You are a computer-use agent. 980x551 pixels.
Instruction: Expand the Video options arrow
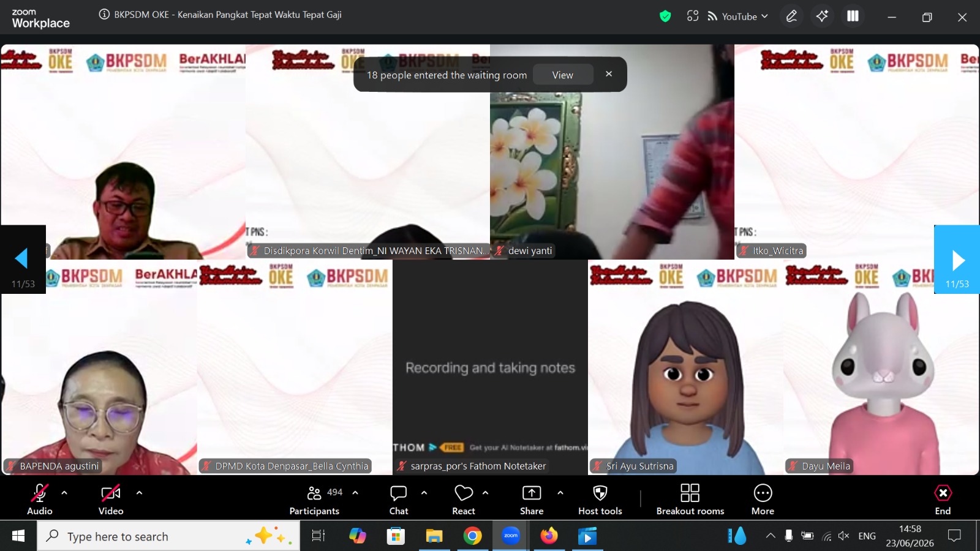(139, 492)
